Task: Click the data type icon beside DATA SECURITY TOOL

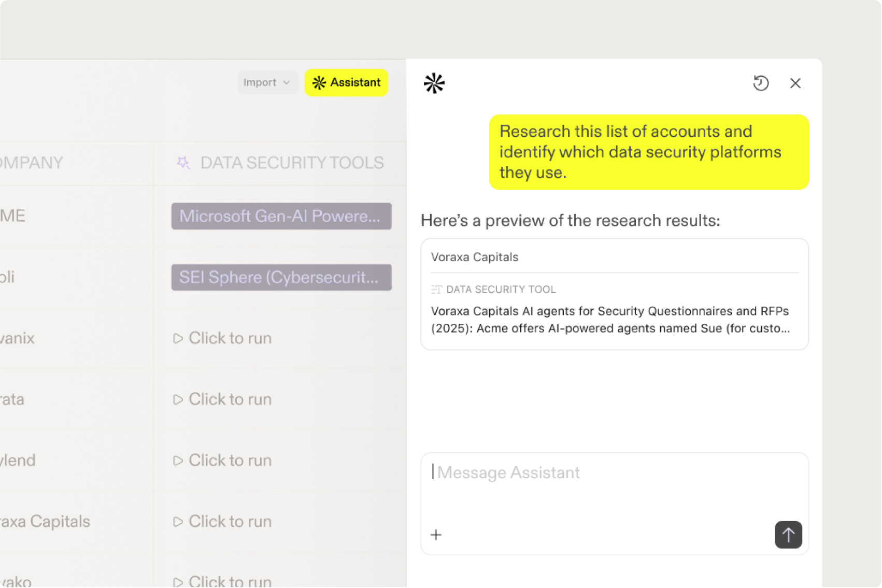Action: tap(436, 290)
